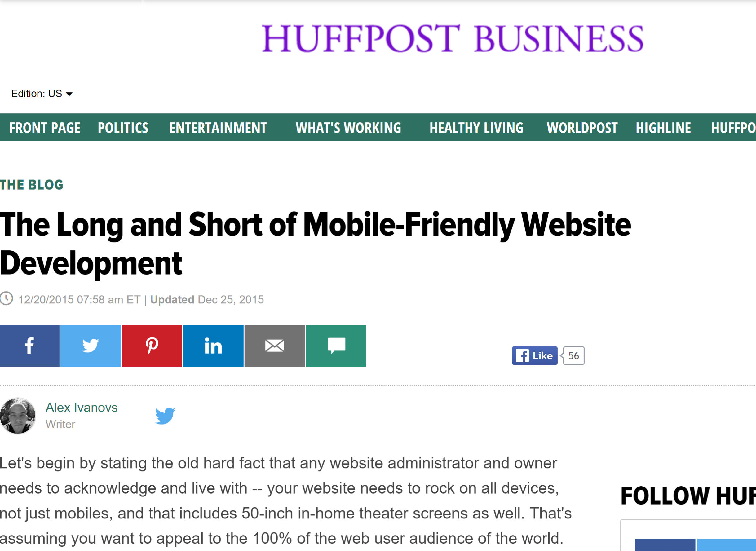Viewport: 756px width, 551px height.
Task: Pin the article to Pinterest
Action: tap(152, 346)
